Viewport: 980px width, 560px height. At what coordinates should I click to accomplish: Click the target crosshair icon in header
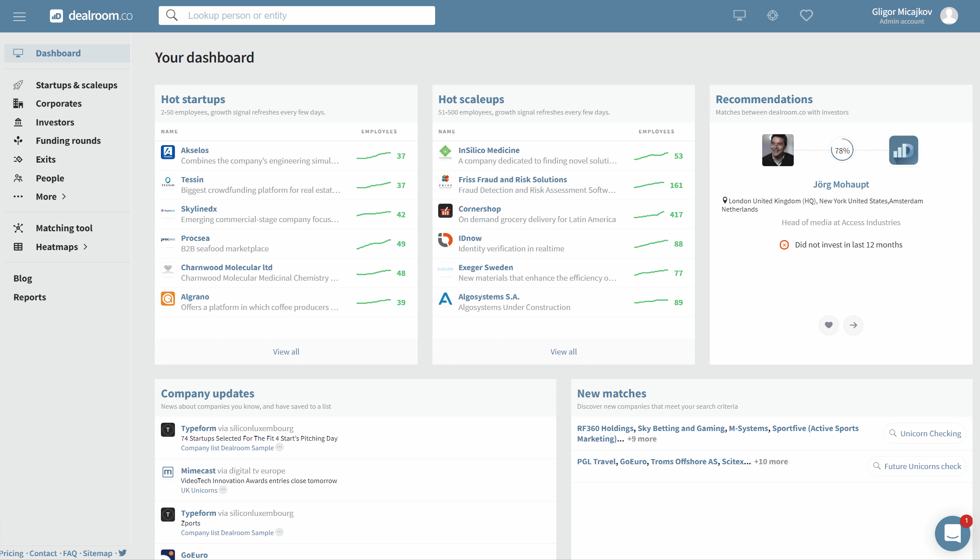point(772,16)
